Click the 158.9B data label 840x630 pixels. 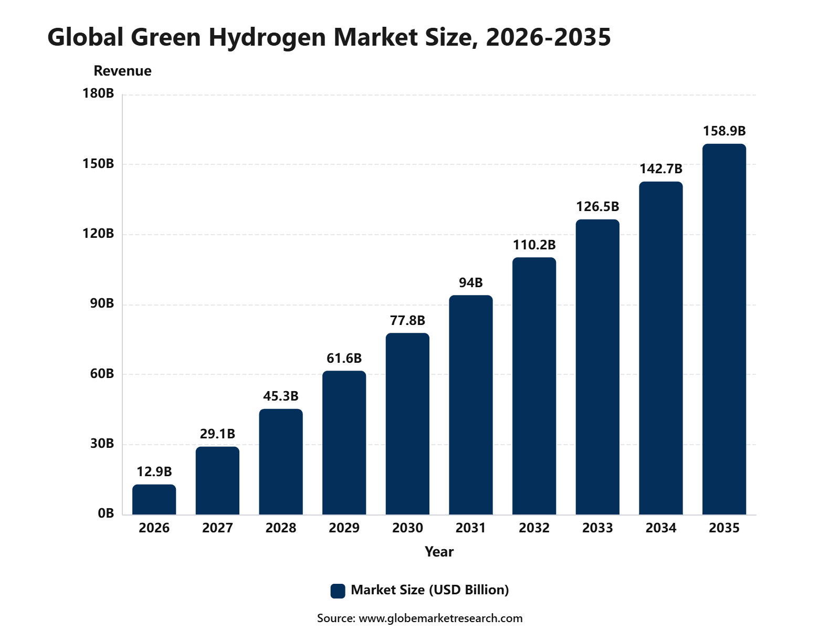[724, 131]
